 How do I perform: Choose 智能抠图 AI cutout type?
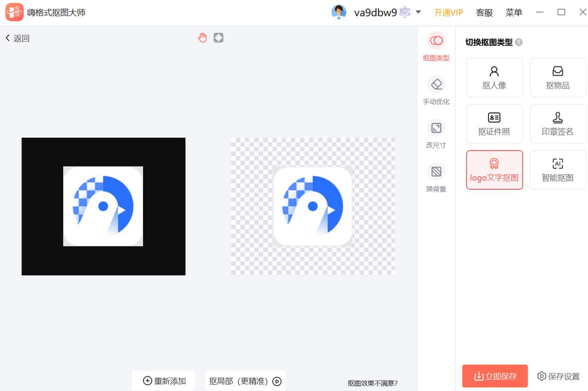(x=558, y=170)
